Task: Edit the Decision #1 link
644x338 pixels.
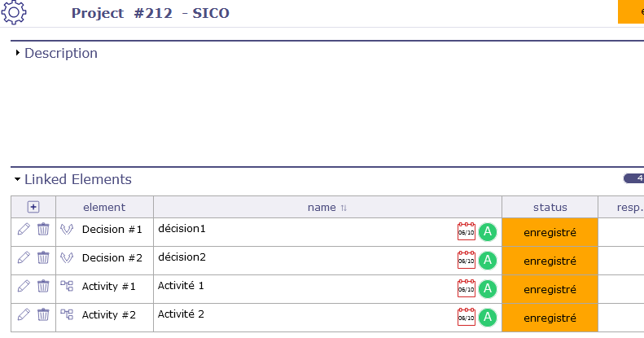Action: 24,230
